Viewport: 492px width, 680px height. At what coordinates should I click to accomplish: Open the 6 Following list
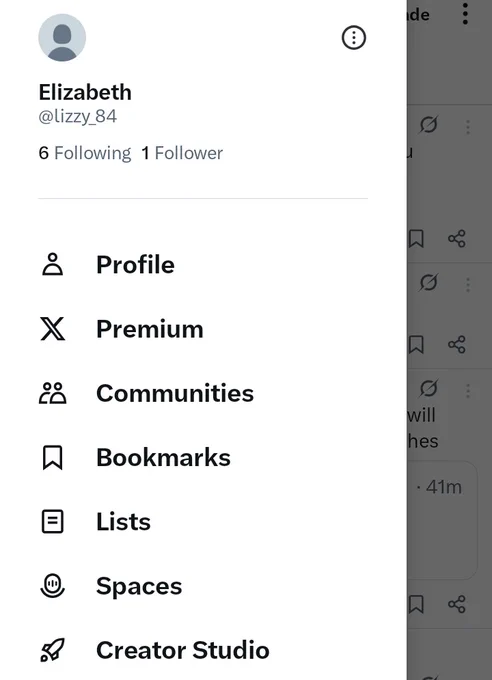pos(85,153)
